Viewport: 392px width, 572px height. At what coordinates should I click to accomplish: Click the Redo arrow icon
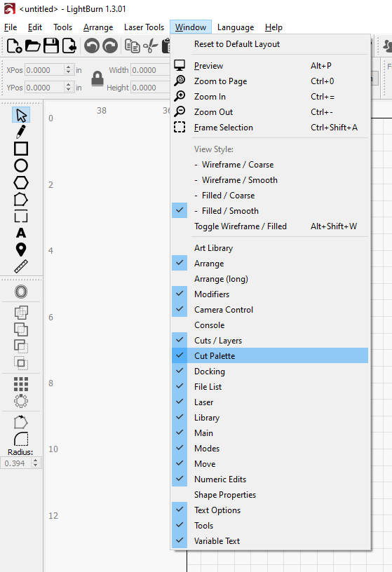[110, 46]
